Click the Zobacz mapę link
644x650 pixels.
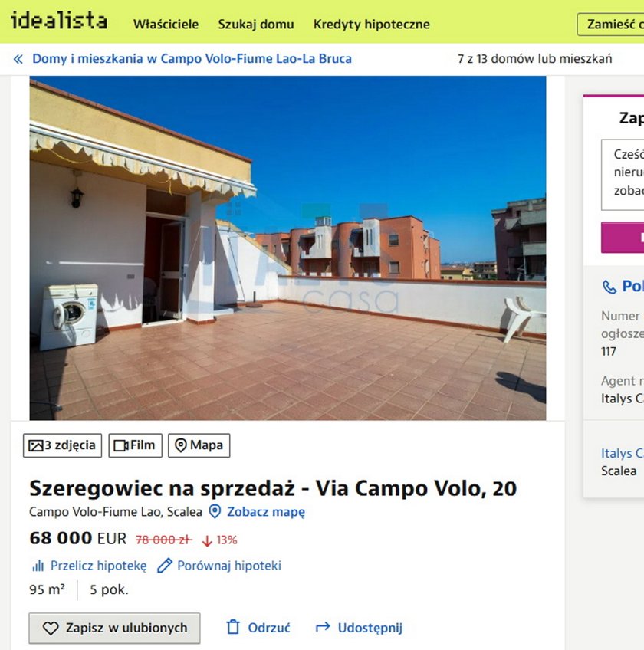[x=266, y=512]
